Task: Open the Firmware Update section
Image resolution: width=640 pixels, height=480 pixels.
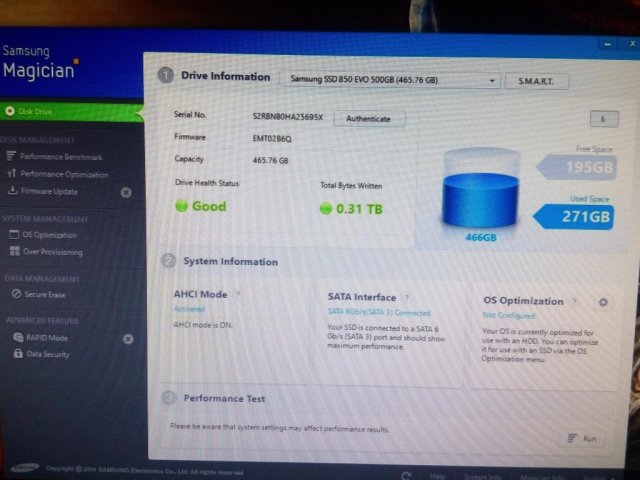Action: click(x=49, y=191)
